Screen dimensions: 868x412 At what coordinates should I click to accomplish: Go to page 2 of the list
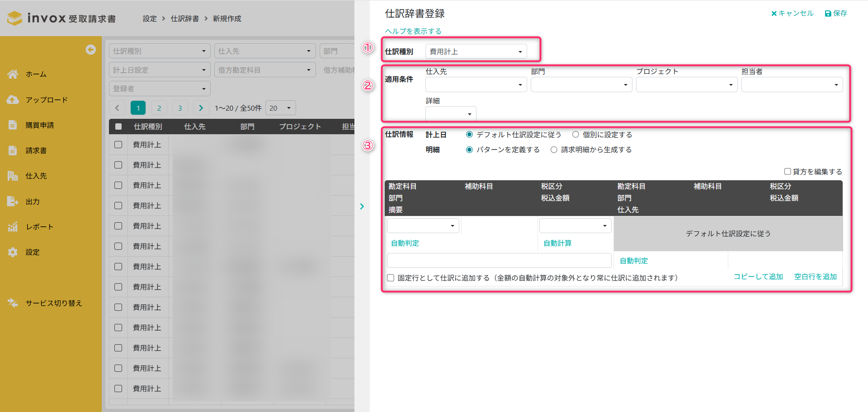point(159,108)
